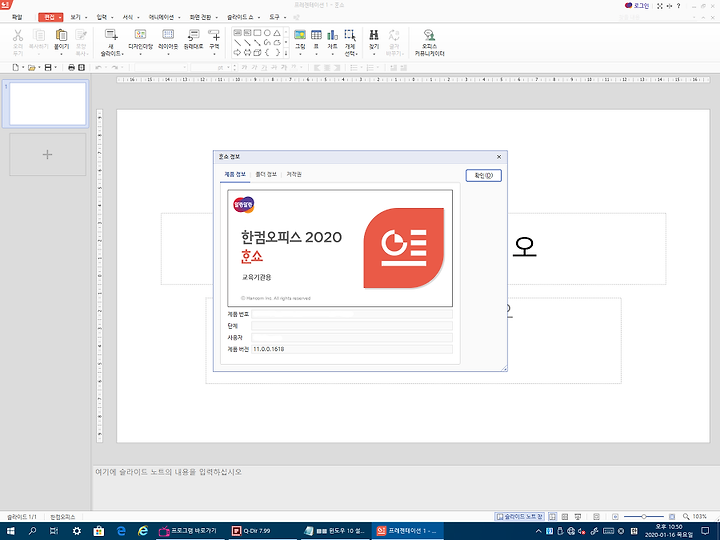The width and height of the screenshot is (720, 540).
Task: Open dropdown arrow next to New document icon
Action: click(x=23, y=68)
